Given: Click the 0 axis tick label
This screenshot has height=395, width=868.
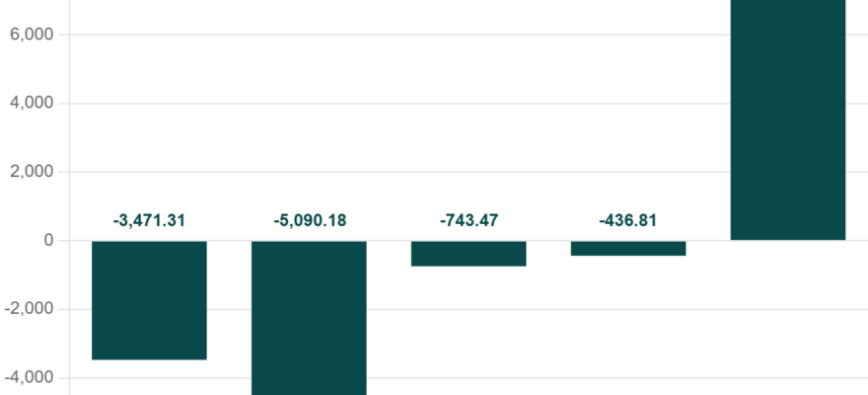Looking at the screenshot, I should (x=48, y=240).
